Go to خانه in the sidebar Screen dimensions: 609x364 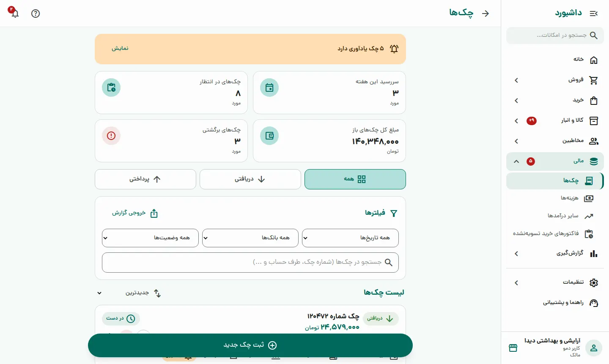tap(555, 60)
